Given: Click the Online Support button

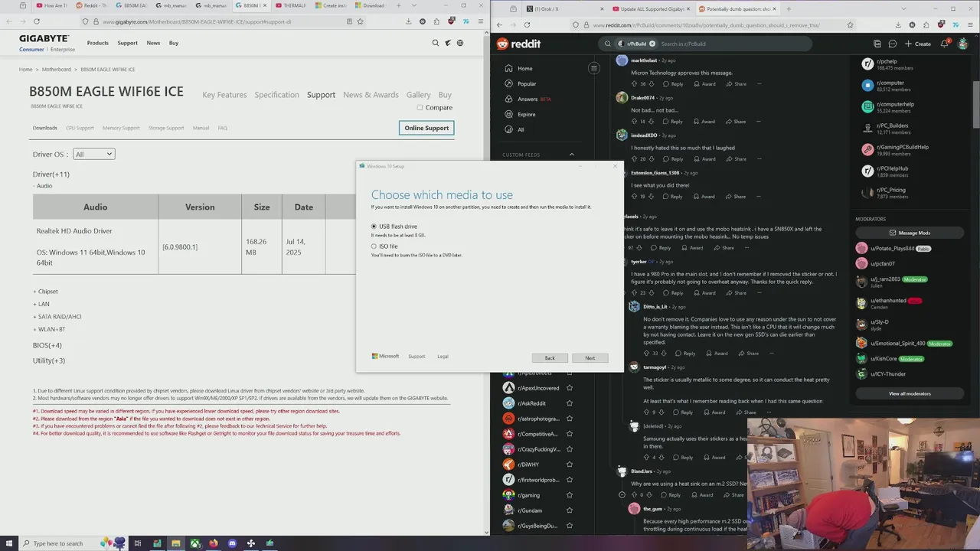Looking at the screenshot, I should click(x=426, y=128).
